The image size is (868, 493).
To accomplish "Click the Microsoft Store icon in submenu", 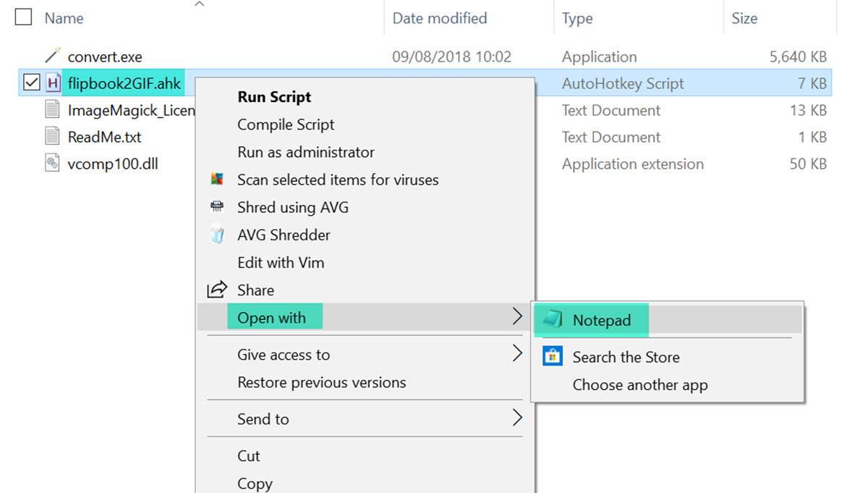I will [553, 356].
